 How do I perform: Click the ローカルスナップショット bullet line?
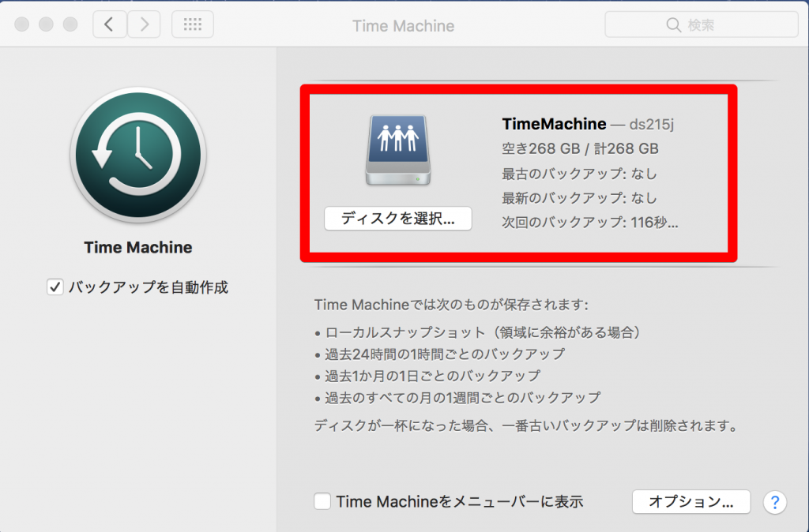[478, 332]
